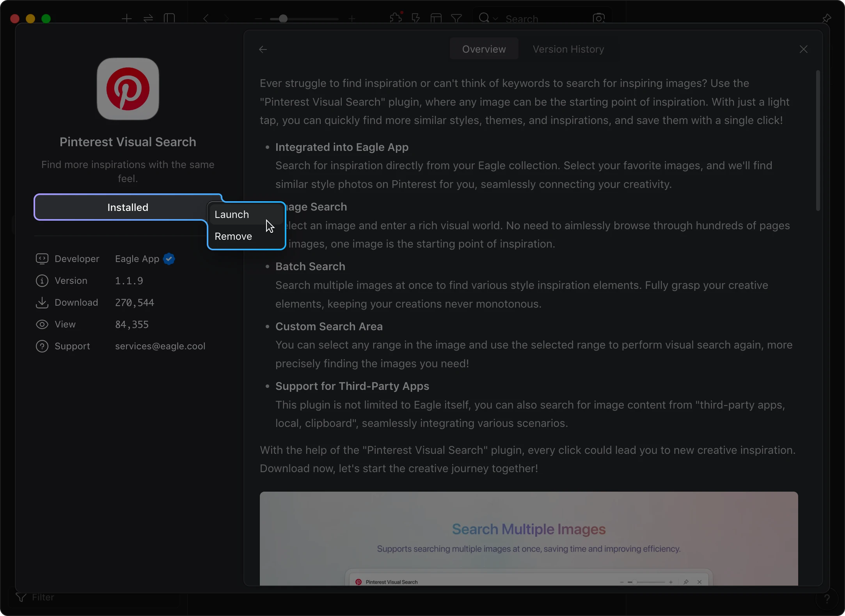Toggle the sidebar panel icon in toolbar
This screenshot has width=845, height=616.
click(169, 18)
